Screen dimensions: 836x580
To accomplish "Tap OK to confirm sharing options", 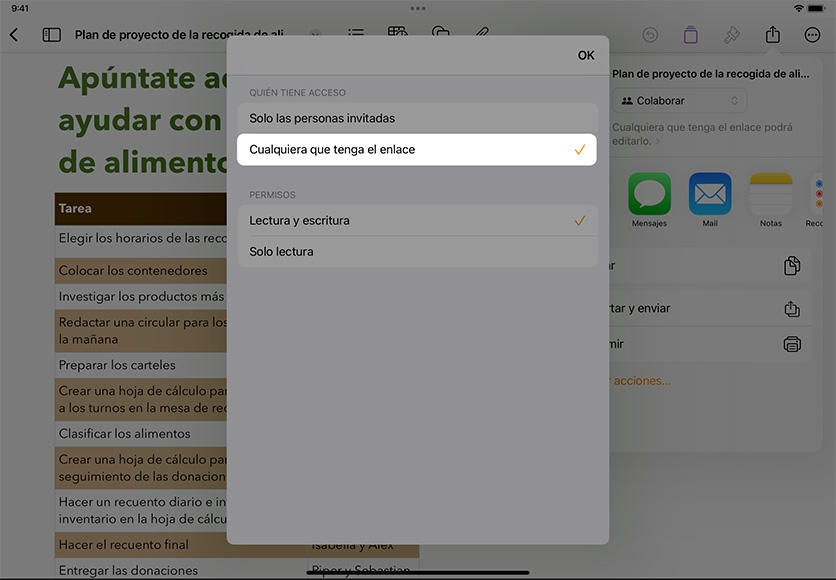I will point(586,55).
